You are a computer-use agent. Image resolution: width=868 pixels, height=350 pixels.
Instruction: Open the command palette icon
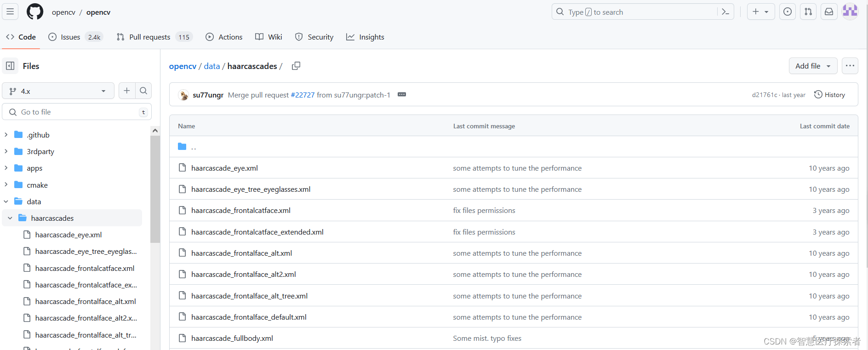click(725, 12)
